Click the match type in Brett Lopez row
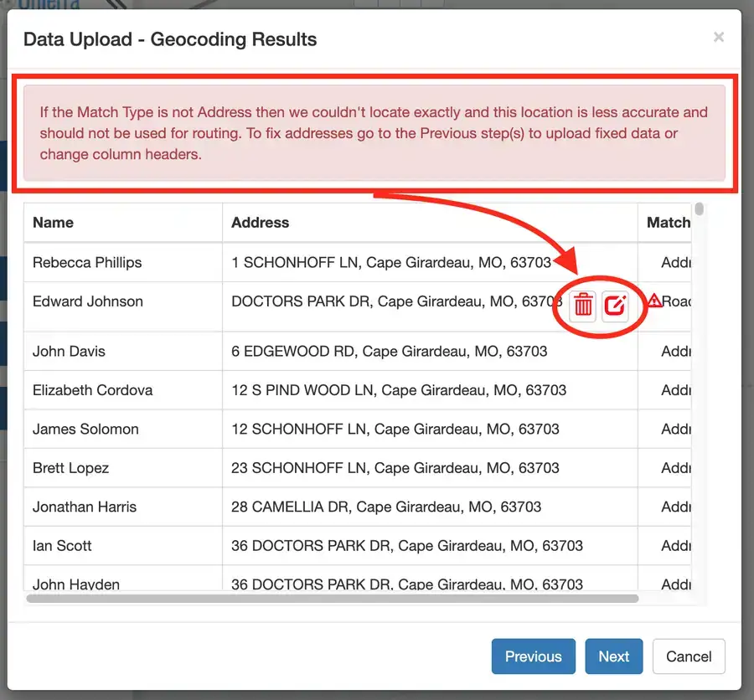The height and width of the screenshot is (700, 754). click(x=676, y=468)
